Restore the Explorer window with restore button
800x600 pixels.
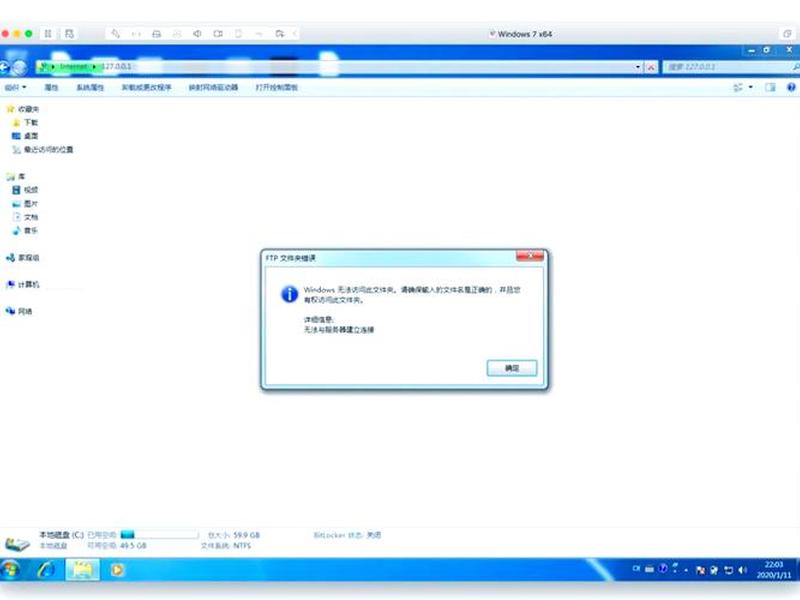[x=767, y=50]
